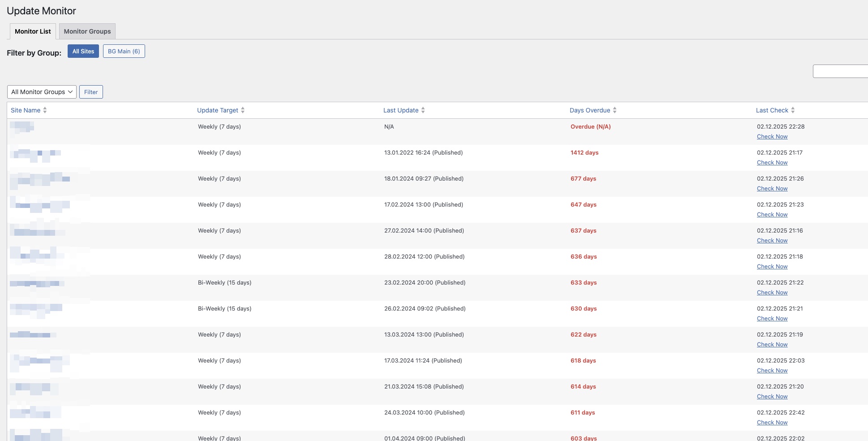The height and width of the screenshot is (441, 868).
Task: Sort by the Site Name column header
Action: pos(26,110)
